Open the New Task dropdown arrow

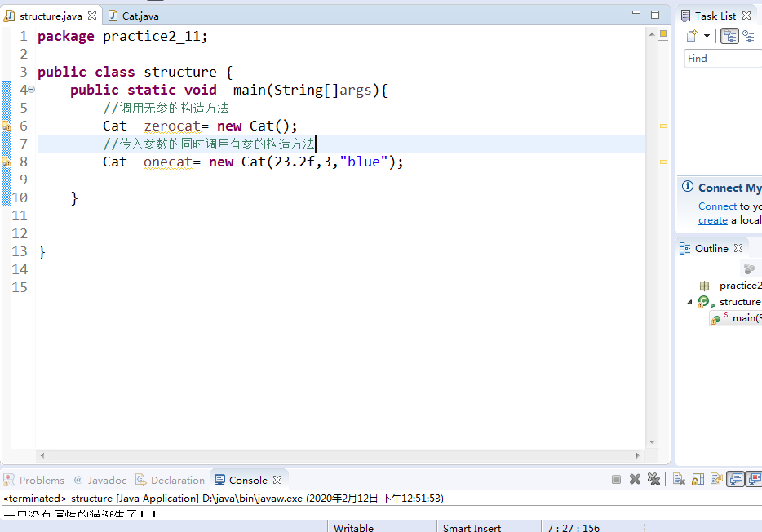[x=707, y=36]
